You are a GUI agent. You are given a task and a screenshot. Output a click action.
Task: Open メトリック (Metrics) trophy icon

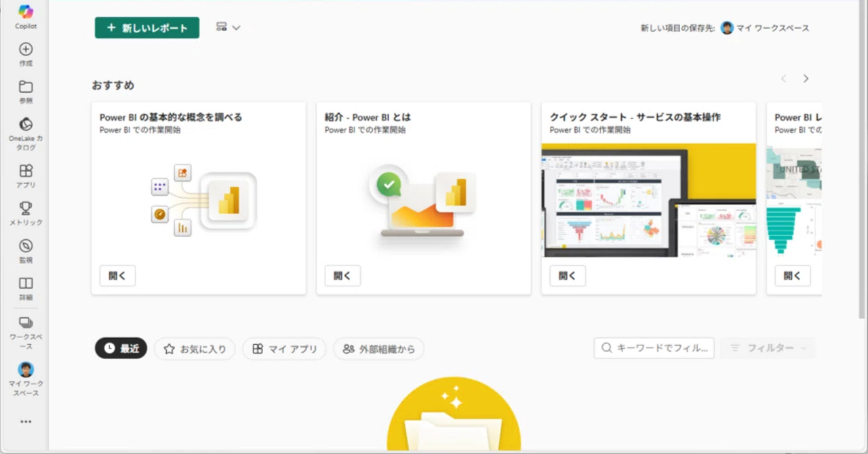tap(26, 213)
